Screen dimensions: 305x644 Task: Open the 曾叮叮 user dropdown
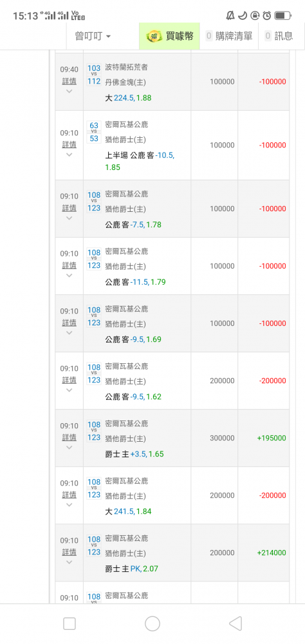pyautogui.click(x=93, y=36)
